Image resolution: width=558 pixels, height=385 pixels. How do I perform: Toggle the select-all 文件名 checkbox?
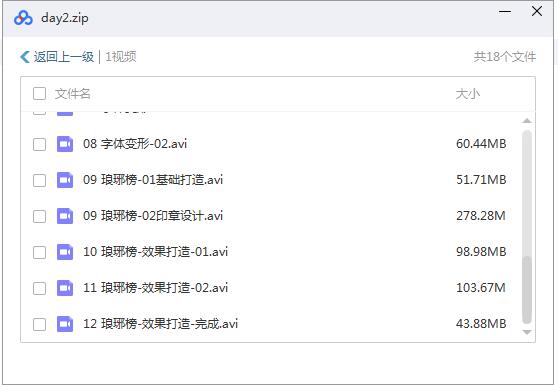pos(40,94)
